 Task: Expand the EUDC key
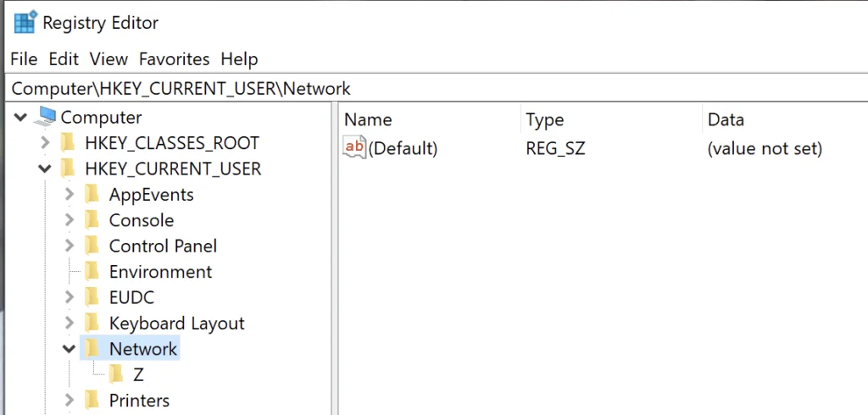tap(70, 297)
